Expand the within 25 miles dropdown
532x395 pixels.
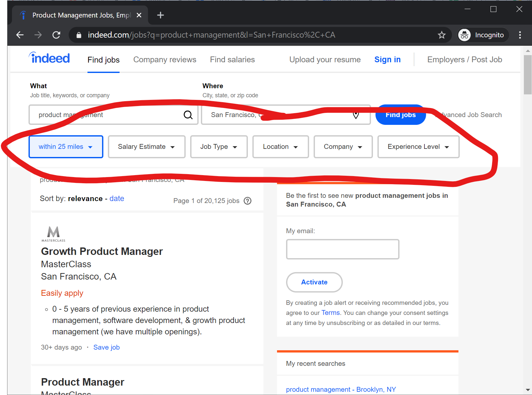tap(66, 147)
